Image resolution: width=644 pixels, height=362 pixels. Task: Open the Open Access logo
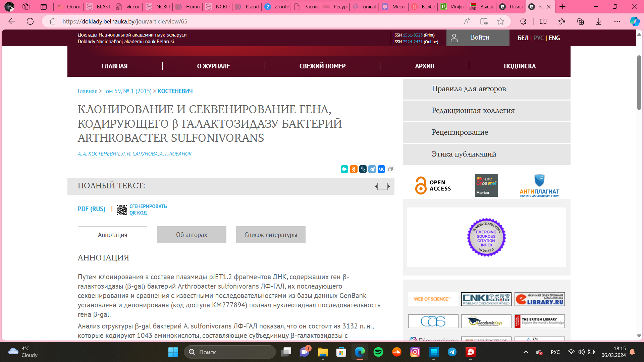(x=433, y=185)
